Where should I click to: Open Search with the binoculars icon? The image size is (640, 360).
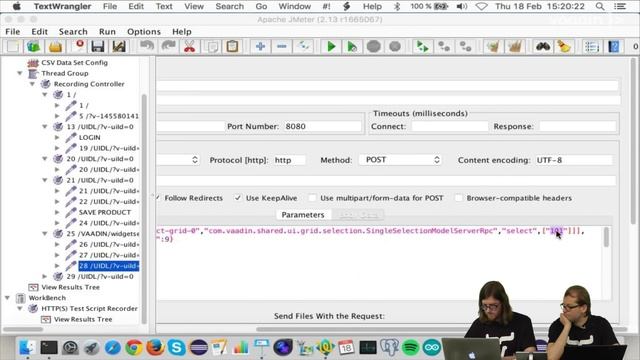543,47
